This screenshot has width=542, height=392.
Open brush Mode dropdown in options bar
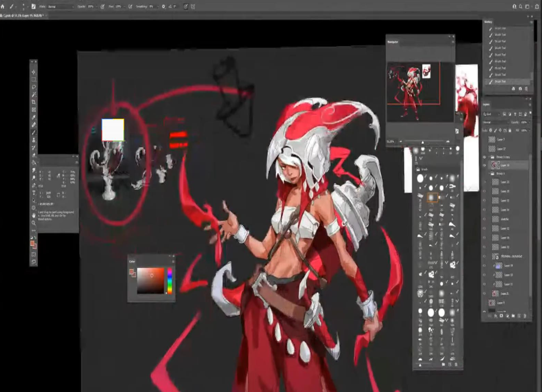[x=61, y=7]
